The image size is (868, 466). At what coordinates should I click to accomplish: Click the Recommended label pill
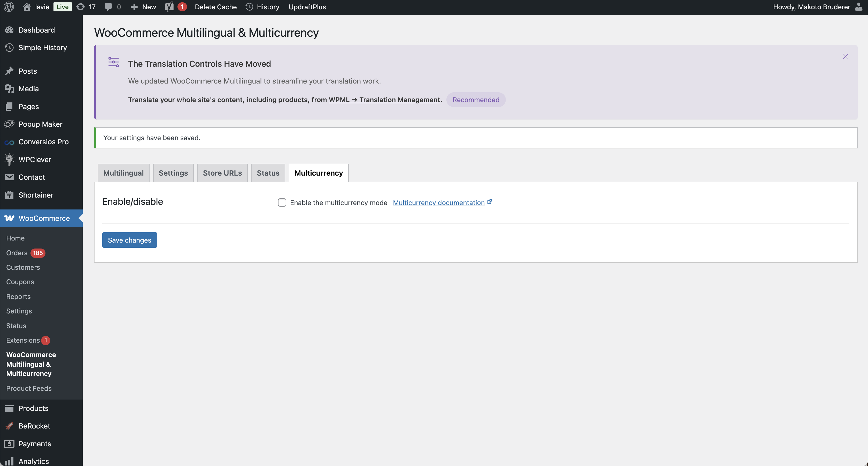476,100
